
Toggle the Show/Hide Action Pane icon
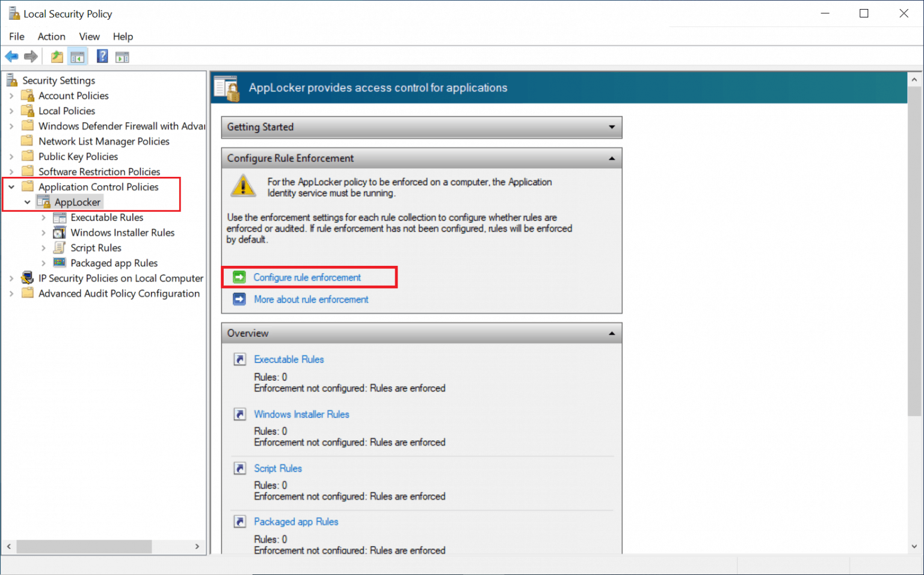(122, 57)
